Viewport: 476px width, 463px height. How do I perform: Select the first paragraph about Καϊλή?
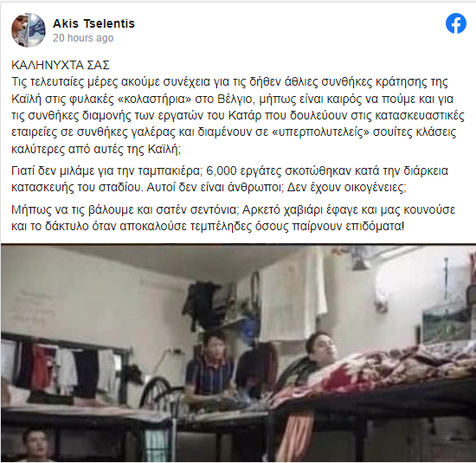[238, 116]
